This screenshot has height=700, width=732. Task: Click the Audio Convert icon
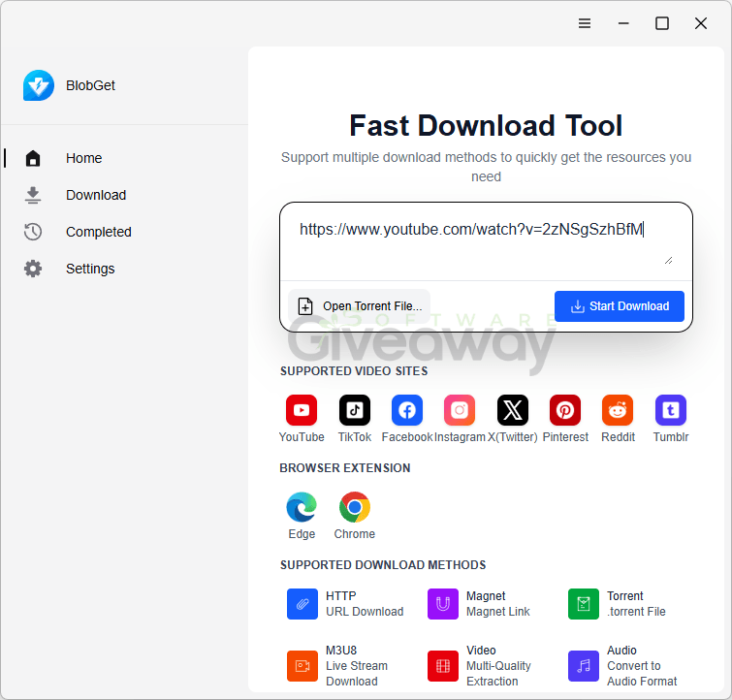pyautogui.click(x=583, y=666)
